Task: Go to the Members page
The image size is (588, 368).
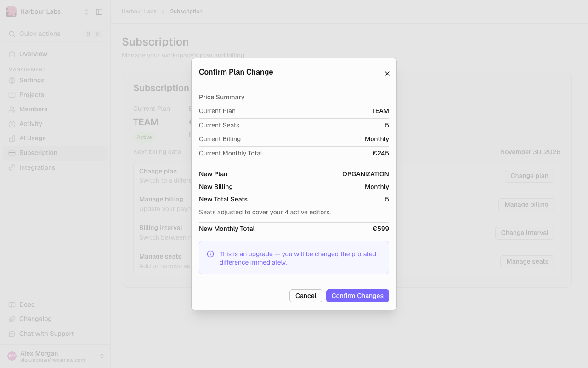Action: click(55, 109)
